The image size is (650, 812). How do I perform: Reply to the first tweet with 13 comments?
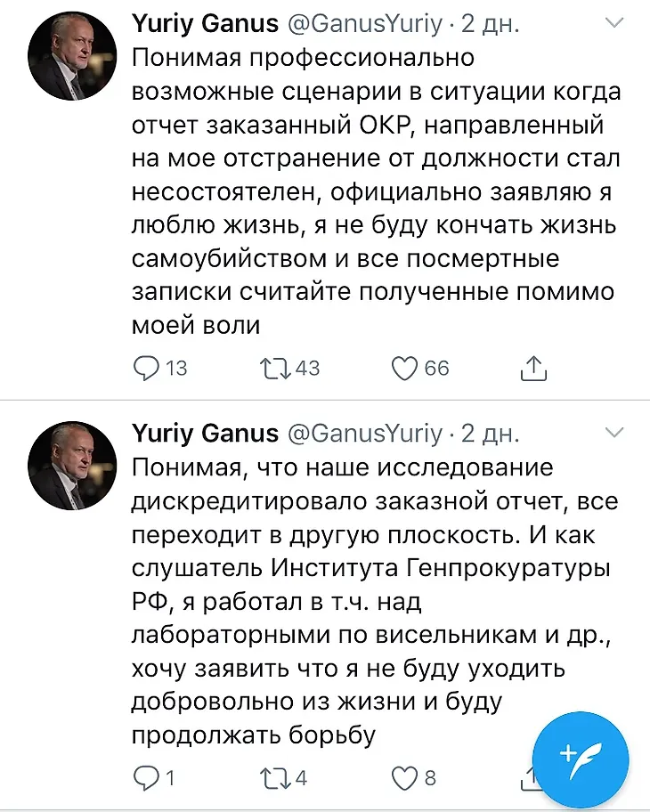[x=145, y=369]
